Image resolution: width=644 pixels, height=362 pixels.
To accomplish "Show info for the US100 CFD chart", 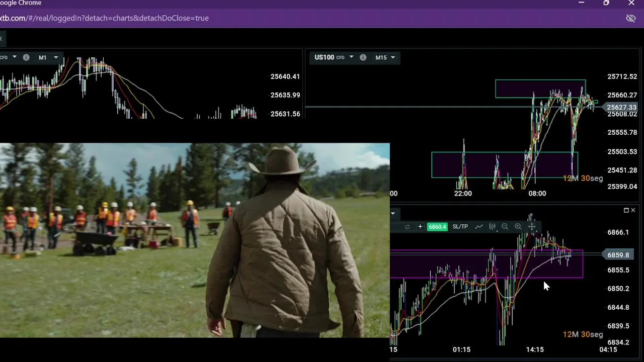I will [x=363, y=57].
